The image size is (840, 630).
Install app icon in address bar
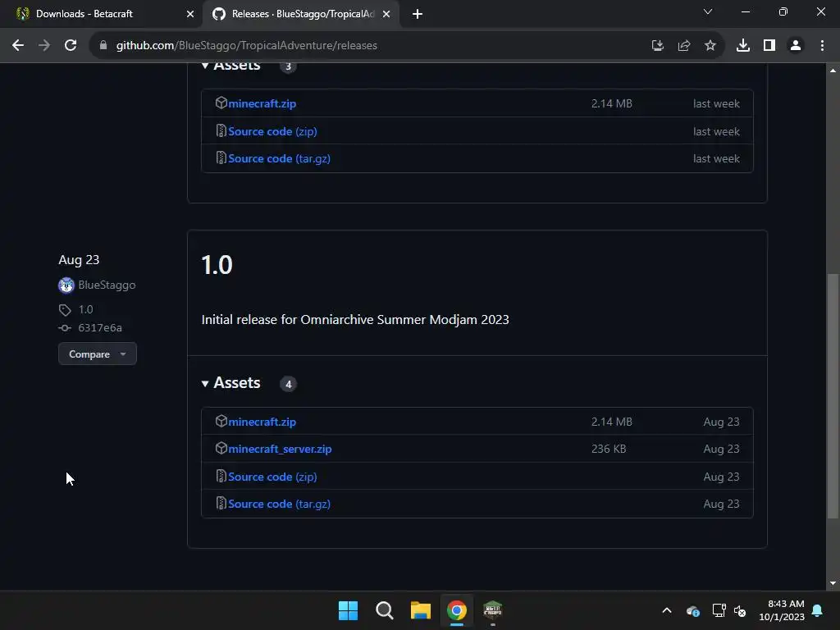(x=657, y=46)
